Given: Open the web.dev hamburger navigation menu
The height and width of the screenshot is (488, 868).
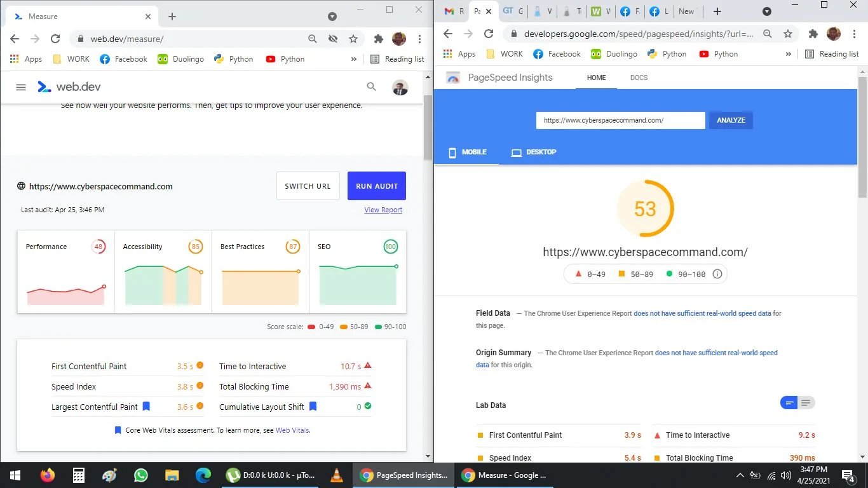Looking at the screenshot, I should point(21,87).
